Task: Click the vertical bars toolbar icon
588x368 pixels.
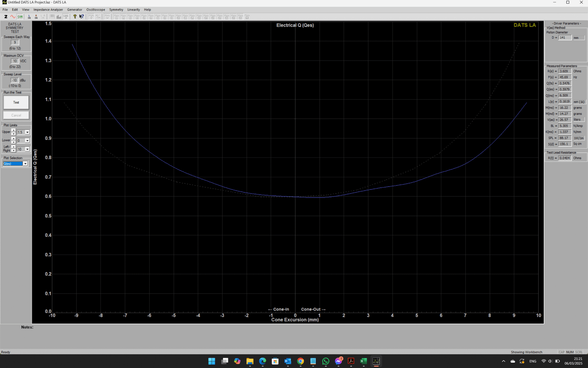Action: click(52, 17)
